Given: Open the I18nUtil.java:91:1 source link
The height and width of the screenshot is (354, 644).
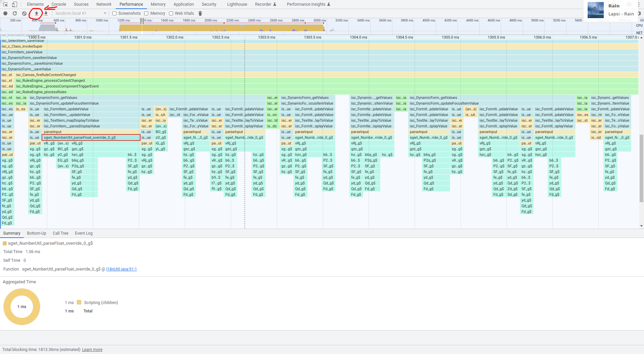Looking at the screenshot, I should [121, 269].
